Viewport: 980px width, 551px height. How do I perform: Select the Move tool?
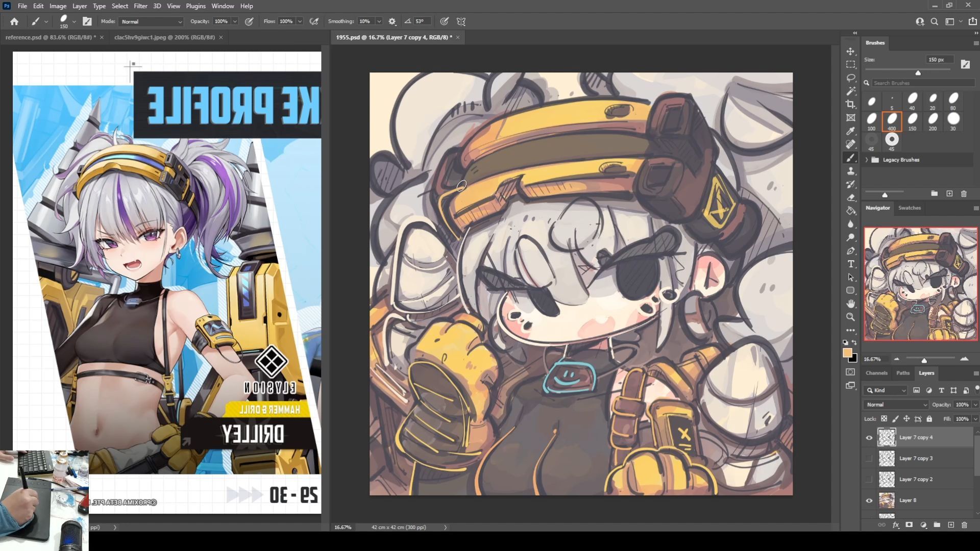click(x=850, y=52)
